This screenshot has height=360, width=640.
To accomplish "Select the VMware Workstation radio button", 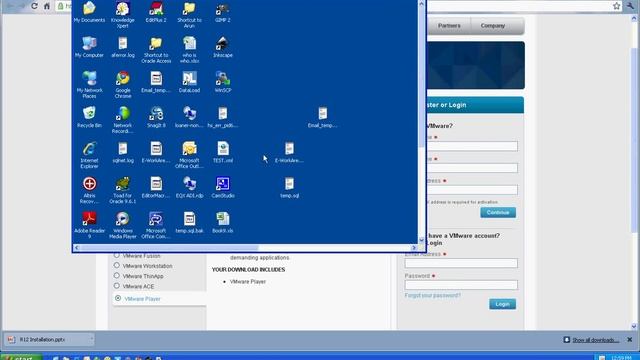I will coord(117,265).
